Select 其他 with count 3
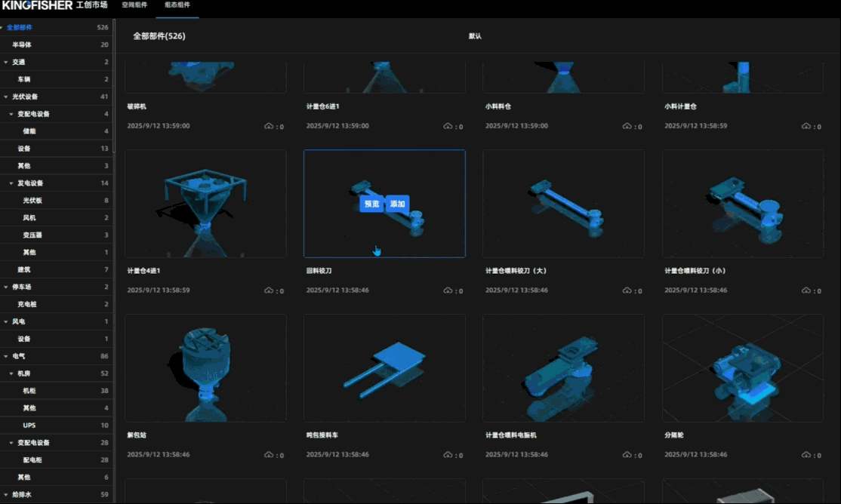 pyautogui.click(x=57, y=166)
